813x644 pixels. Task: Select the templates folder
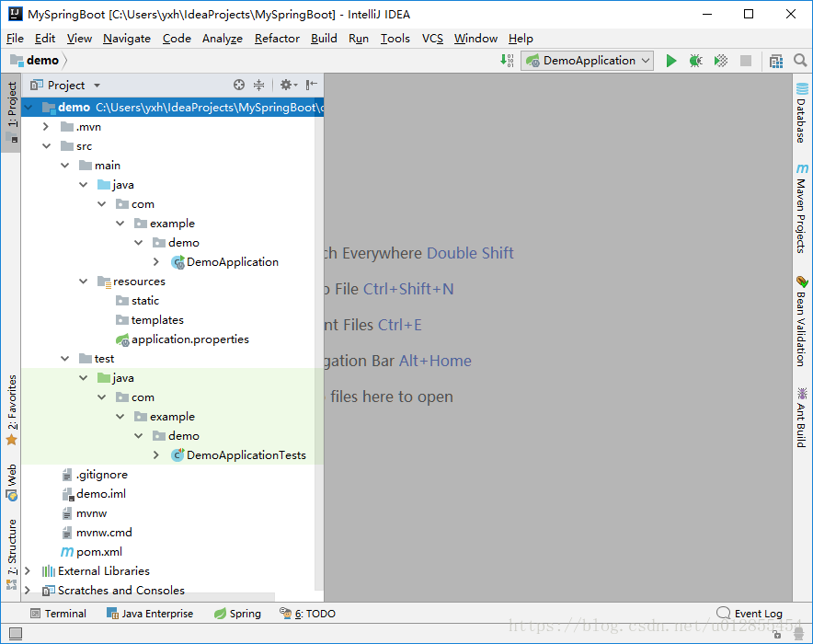[x=150, y=320]
